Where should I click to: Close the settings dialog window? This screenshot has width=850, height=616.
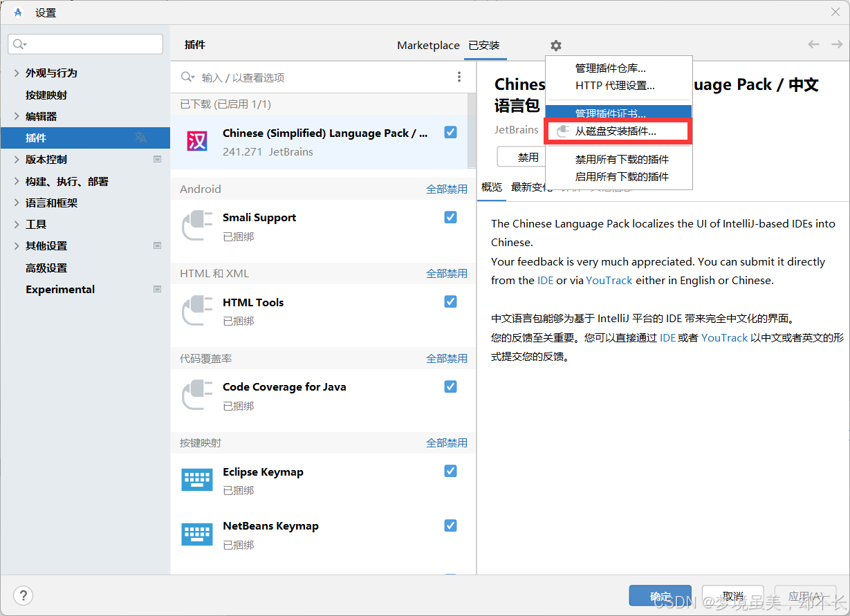click(x=835, y=12)
